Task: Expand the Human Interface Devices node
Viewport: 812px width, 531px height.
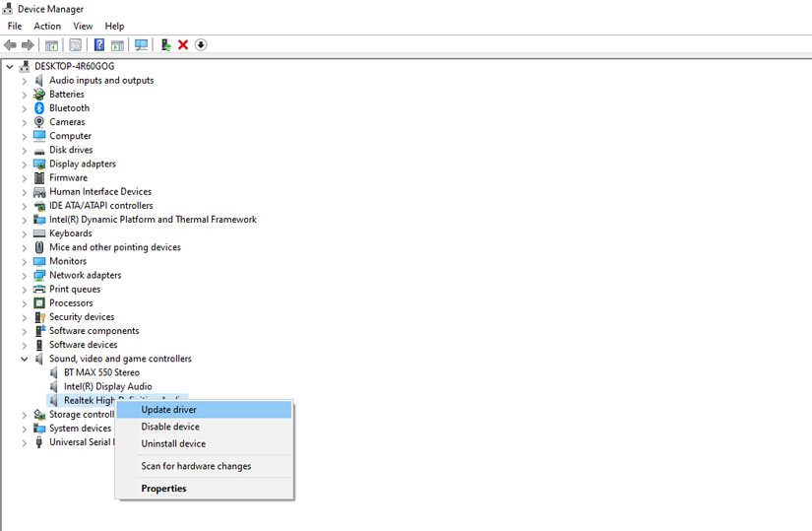Action: point(24,192)
